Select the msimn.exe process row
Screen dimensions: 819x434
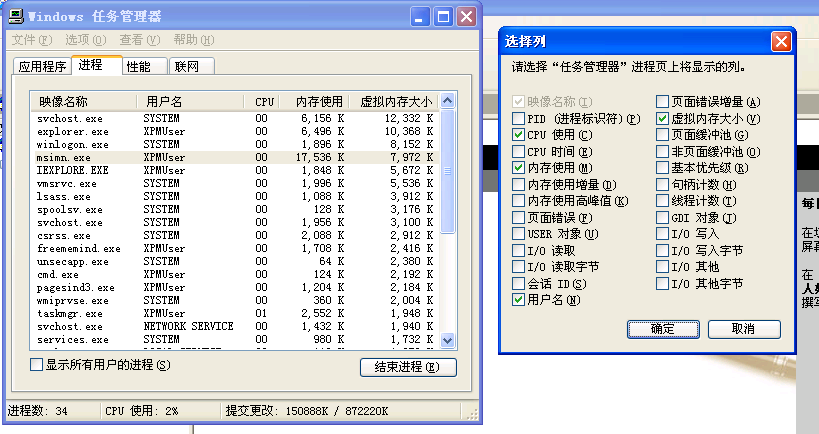pos(235,158)
